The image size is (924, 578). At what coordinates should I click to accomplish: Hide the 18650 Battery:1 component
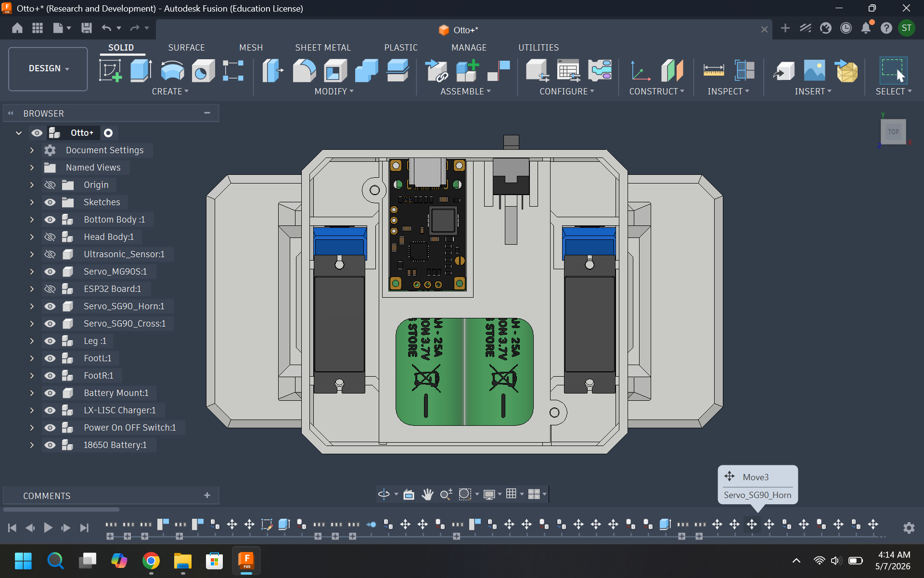(50, 445)
